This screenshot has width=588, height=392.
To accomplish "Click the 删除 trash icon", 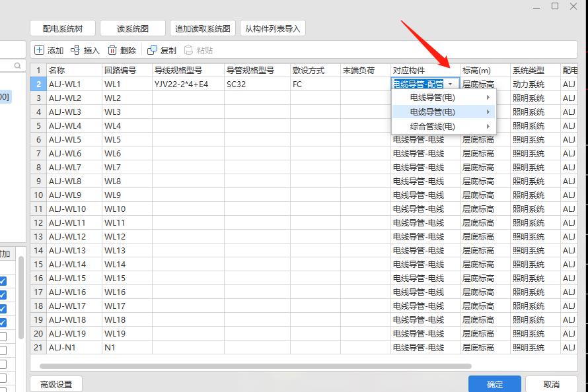I will click(x=112, y=50).
